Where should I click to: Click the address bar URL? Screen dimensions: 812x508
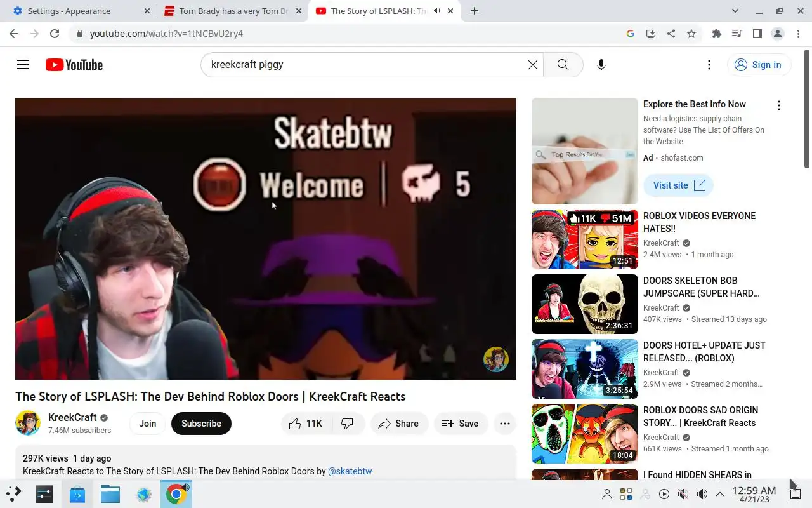pyautogui.click(x=166, y=34)
